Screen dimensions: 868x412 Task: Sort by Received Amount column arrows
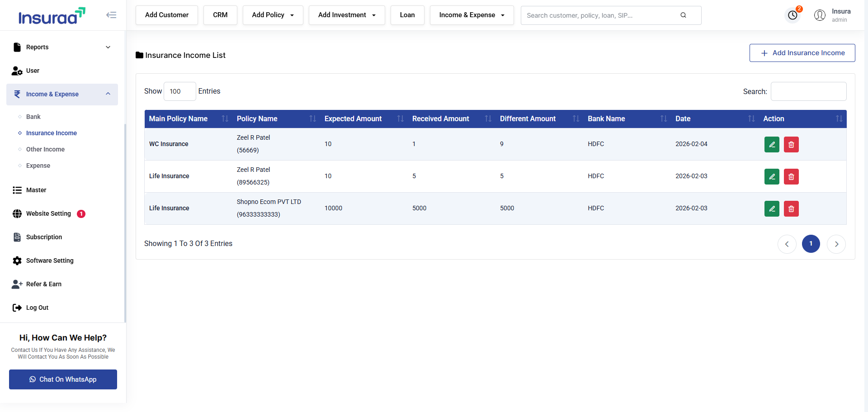488,118
